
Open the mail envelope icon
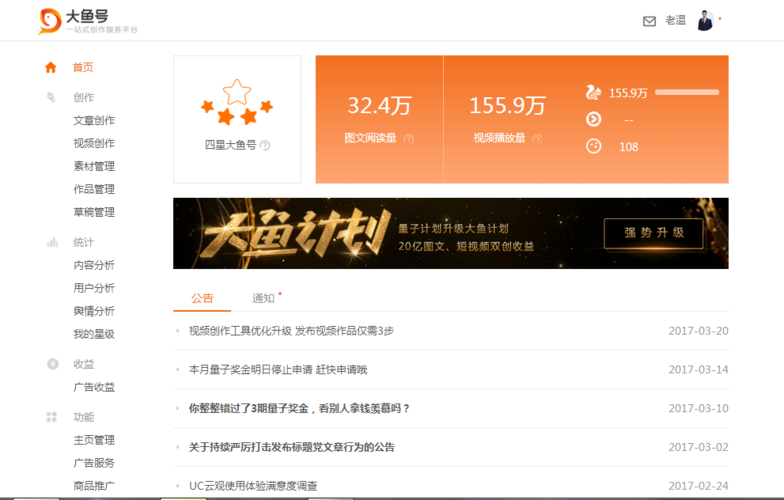coord(649,21)
